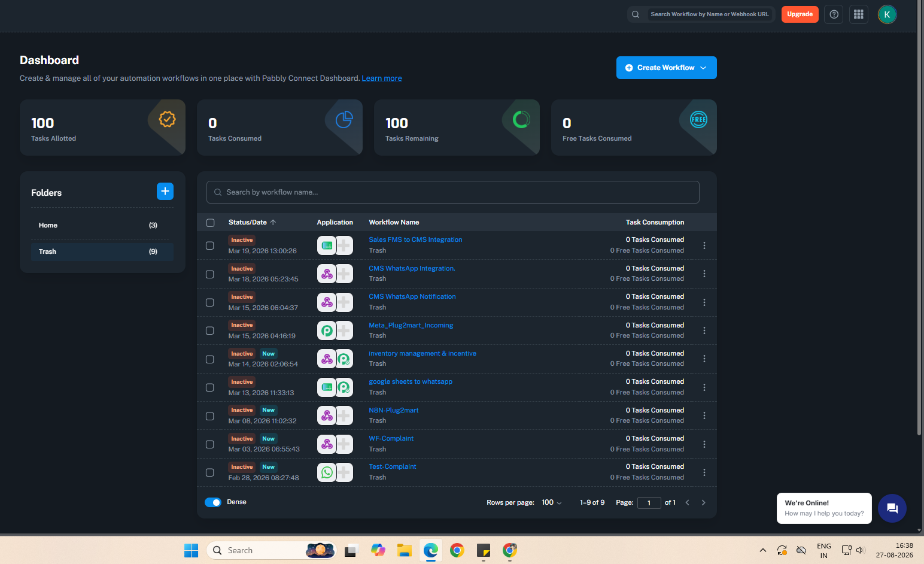Expand the Create Workflow dropdown
Image resolution: width=924 pixels, height=564 pixels.
(667, 68)
